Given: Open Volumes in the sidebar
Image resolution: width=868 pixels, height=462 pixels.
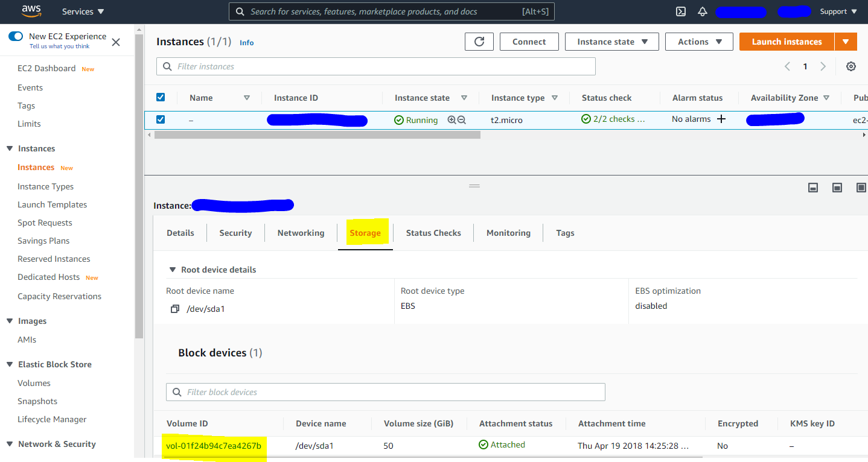Looking at the screenshot, I should point(34,383).
